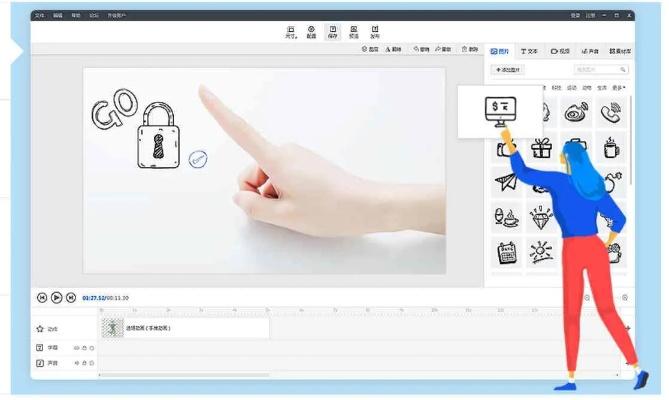Viewport: 669px width, 400px height.
Task: Select the calendar doodle
Action: (x=506, y=252)
